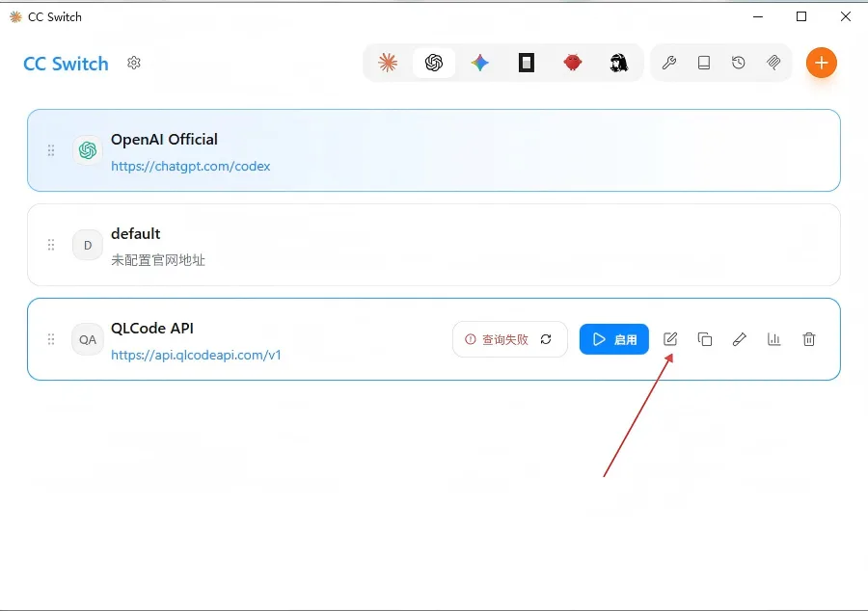Select the black square app tab
This screenshot has width=868, height=611.
coord(527,63)
